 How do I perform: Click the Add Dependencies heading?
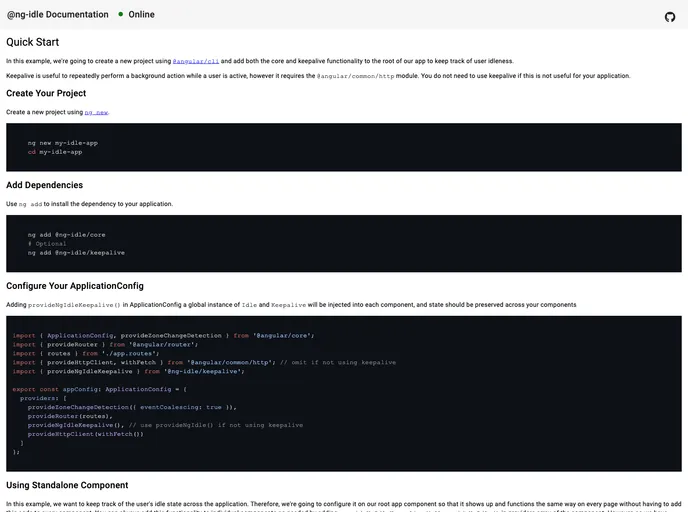[44, 185]
